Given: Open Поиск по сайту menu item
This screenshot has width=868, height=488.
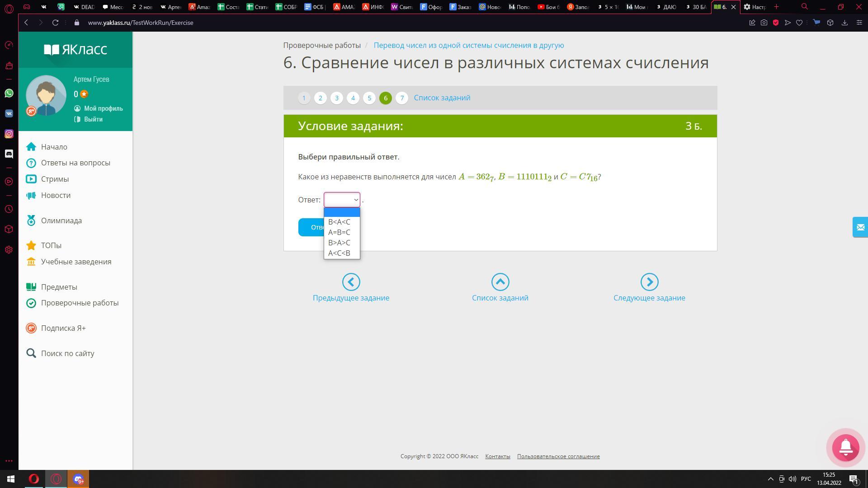Looking at the screenshot, I should pos(67,353).
